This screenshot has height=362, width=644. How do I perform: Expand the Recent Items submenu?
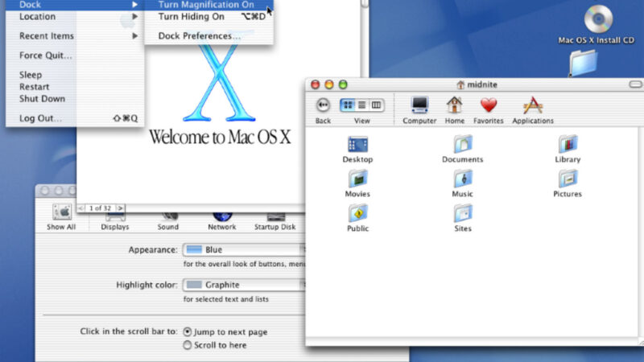pos(75,35)
